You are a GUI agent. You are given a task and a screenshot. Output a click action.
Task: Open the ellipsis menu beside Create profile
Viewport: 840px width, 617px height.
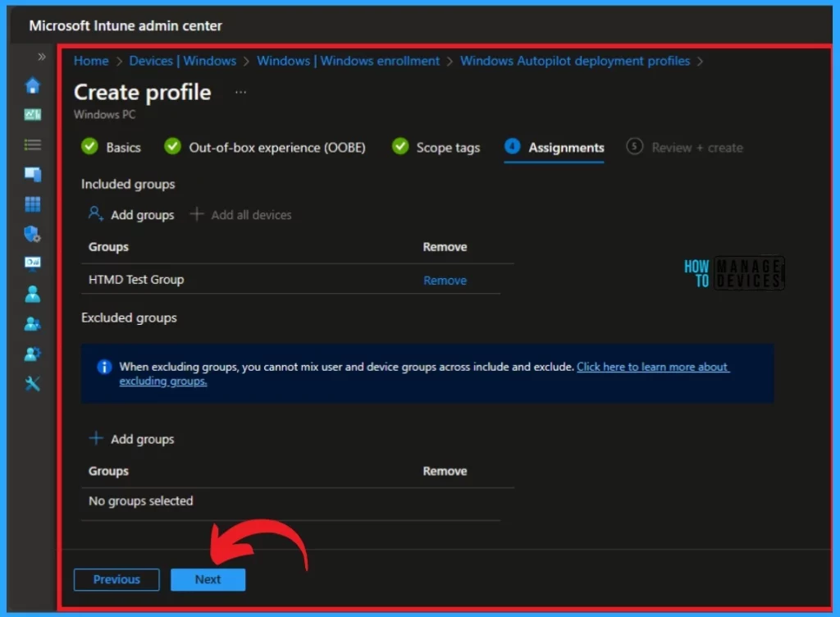[240, 92]
